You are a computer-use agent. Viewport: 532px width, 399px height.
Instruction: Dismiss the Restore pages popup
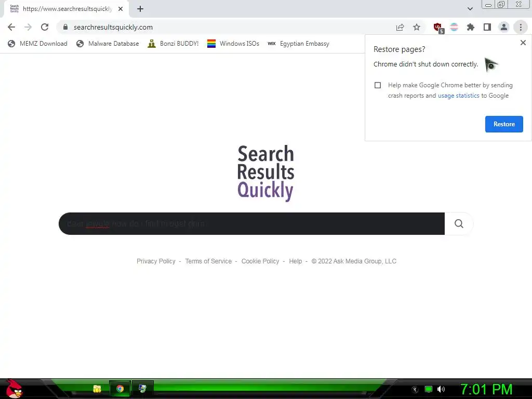[523, 43]
